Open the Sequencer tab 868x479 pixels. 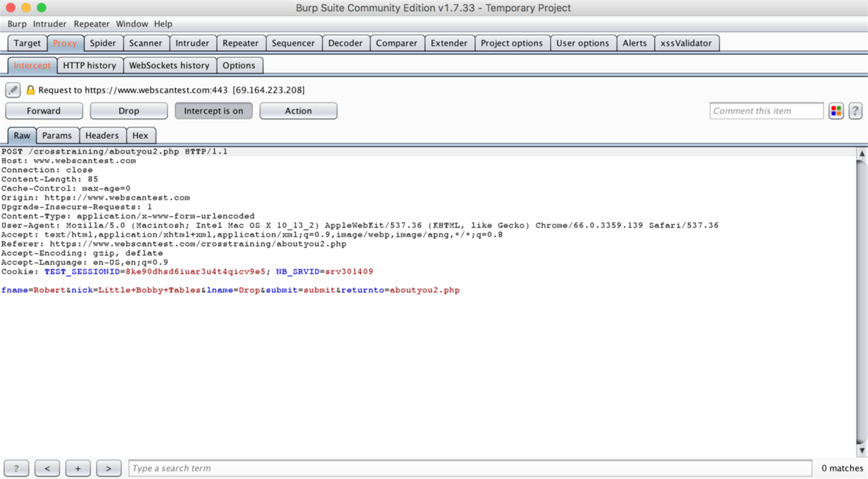click(x=293, y=43)
